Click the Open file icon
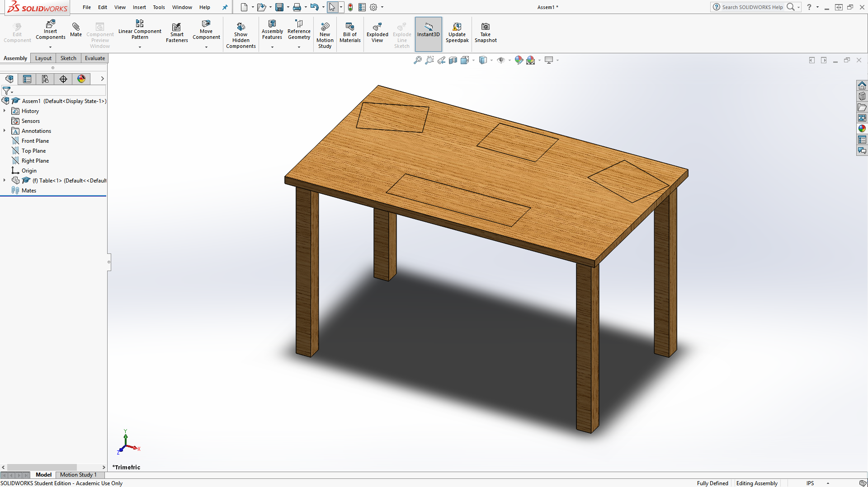Screen dimensions: 868x487 [261, 7]
